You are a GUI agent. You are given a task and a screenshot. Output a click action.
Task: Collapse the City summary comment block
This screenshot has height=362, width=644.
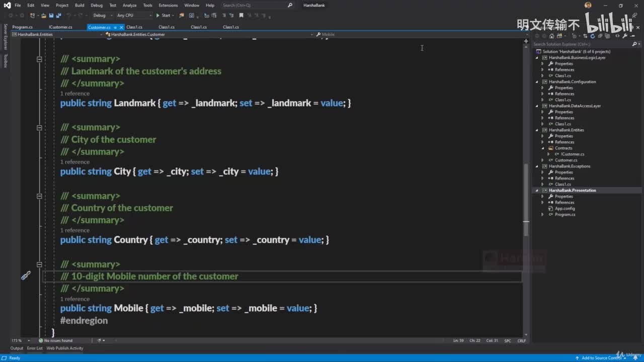pyautogui.click(x=39, y=128)
